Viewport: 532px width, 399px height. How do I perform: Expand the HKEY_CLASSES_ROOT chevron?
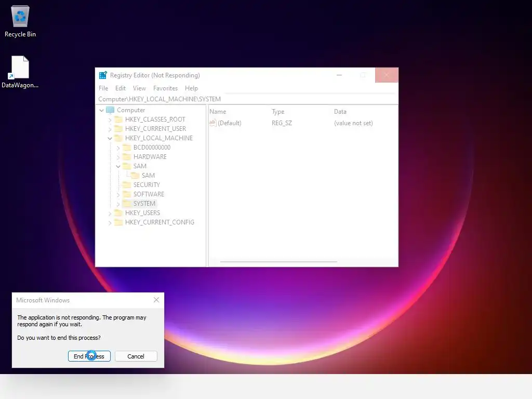point(110,120)
